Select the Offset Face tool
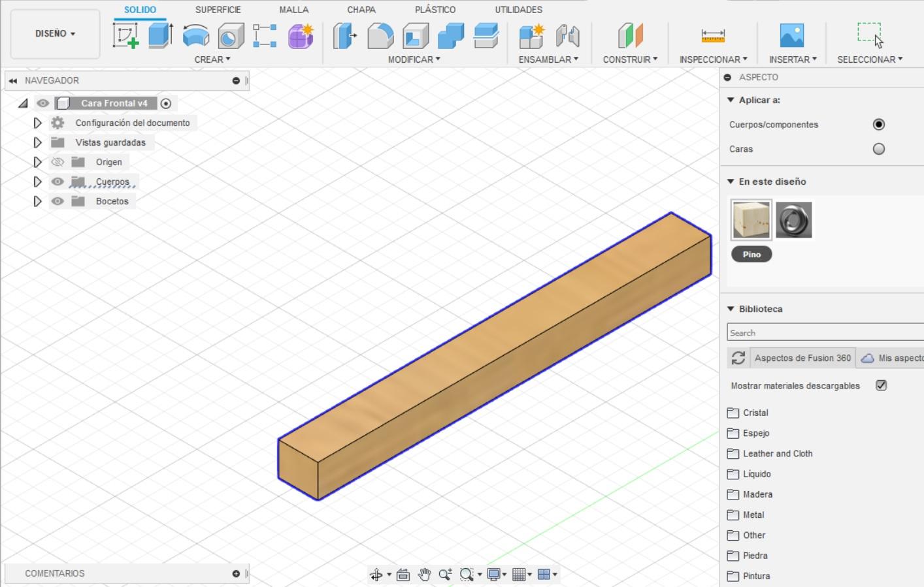924x587 pixels. coord(486,35)
